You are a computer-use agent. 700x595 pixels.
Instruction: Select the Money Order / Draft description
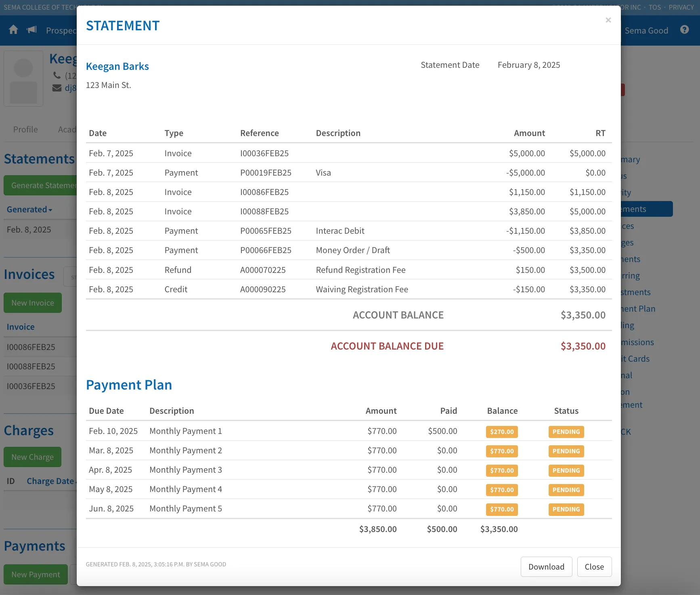click(353, 250)
